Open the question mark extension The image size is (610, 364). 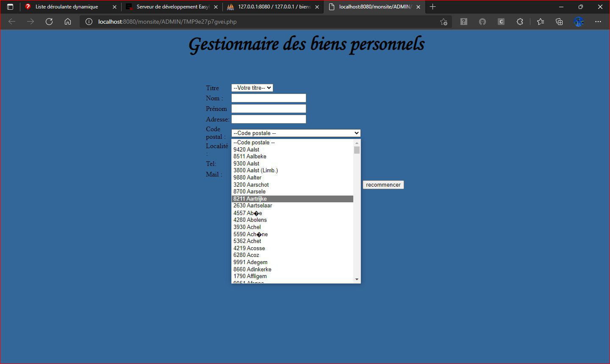pyautogui.click(x=464, y=22)
